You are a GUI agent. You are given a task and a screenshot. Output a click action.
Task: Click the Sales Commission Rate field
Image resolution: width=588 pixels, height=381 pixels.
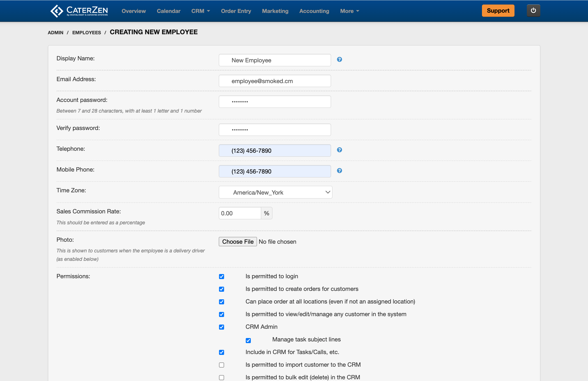click(240, 213)
